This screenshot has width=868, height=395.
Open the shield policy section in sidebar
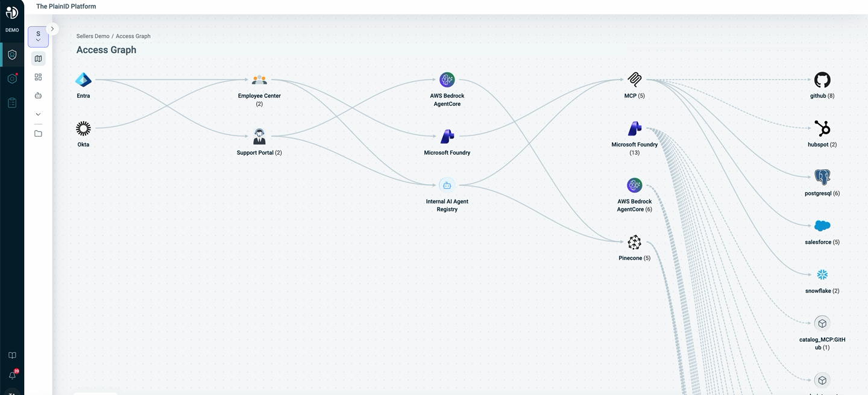12,55
